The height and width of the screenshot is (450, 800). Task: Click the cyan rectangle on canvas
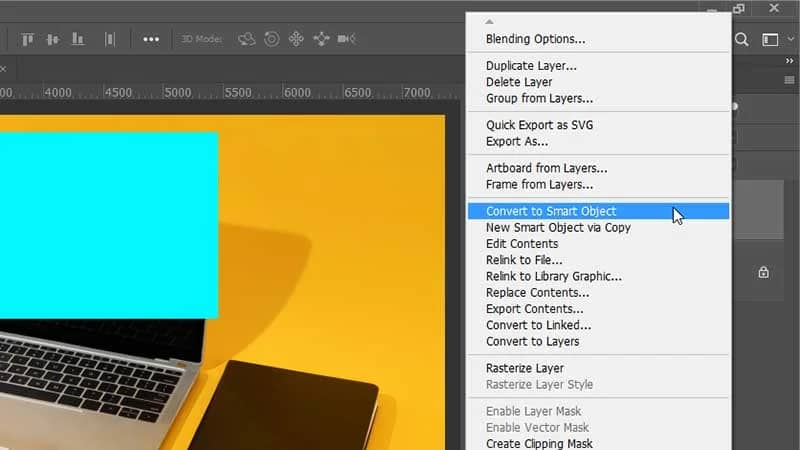[x=109, y=226]
